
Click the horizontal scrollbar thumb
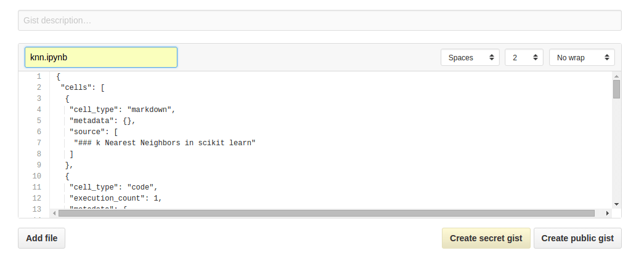coord(327,214)
